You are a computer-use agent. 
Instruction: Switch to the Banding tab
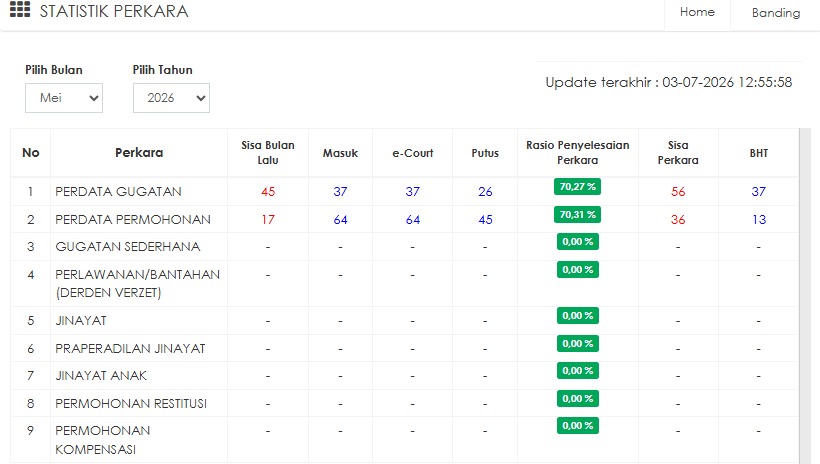click(x=776, y=13)
